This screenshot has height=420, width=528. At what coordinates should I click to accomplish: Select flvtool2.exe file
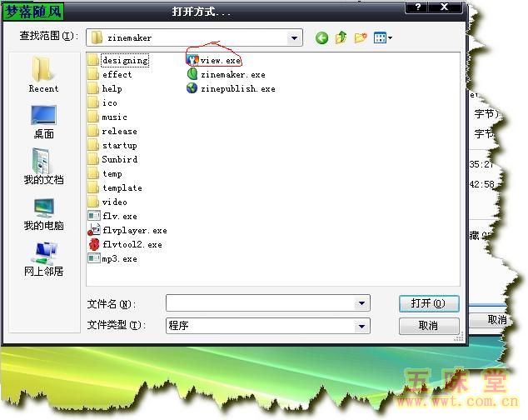(x=131, y=245)
